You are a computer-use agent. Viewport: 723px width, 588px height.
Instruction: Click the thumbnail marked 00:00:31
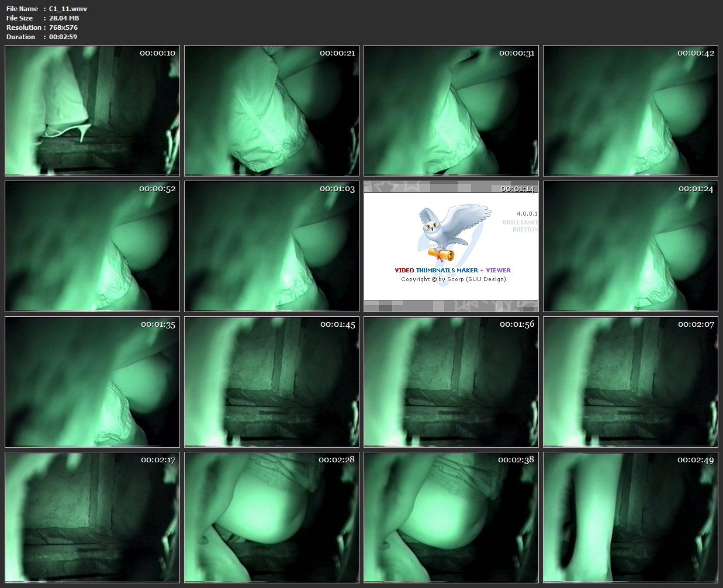[451, 110]
